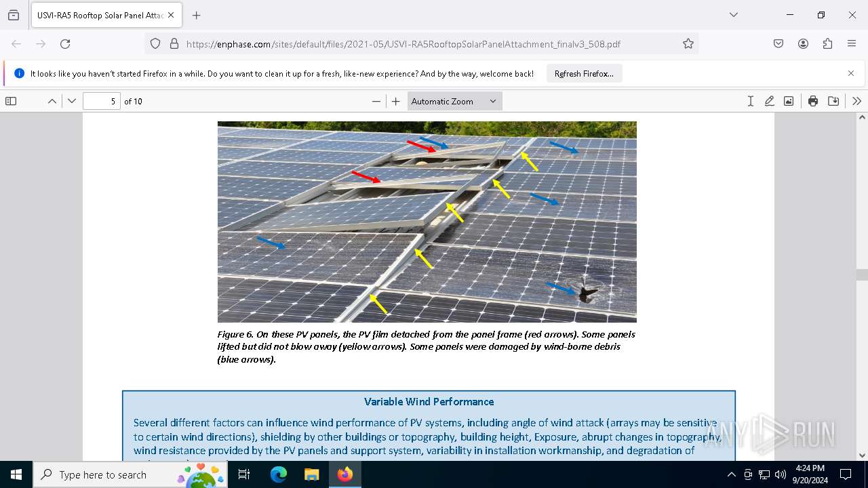Open the Extensions panel

tap(827, 43)
